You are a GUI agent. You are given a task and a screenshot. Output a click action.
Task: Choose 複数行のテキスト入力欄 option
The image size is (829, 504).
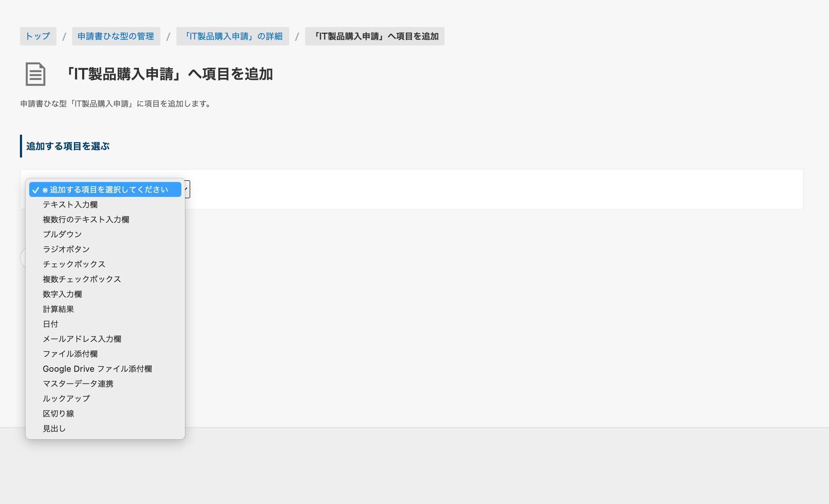pos(105,219)
